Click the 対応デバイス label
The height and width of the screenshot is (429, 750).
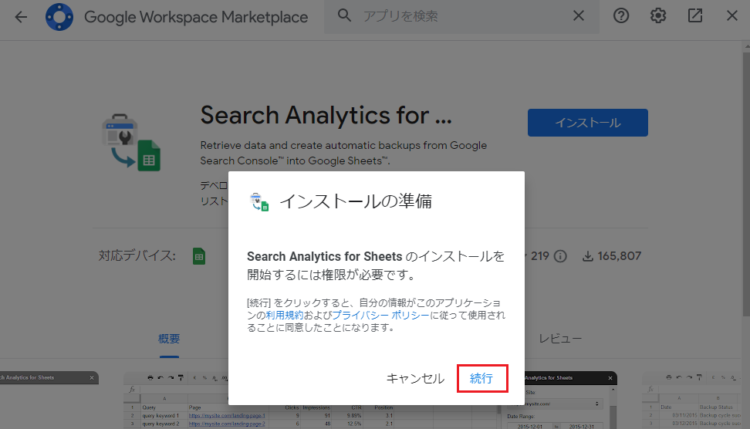(x=137, y=256)
